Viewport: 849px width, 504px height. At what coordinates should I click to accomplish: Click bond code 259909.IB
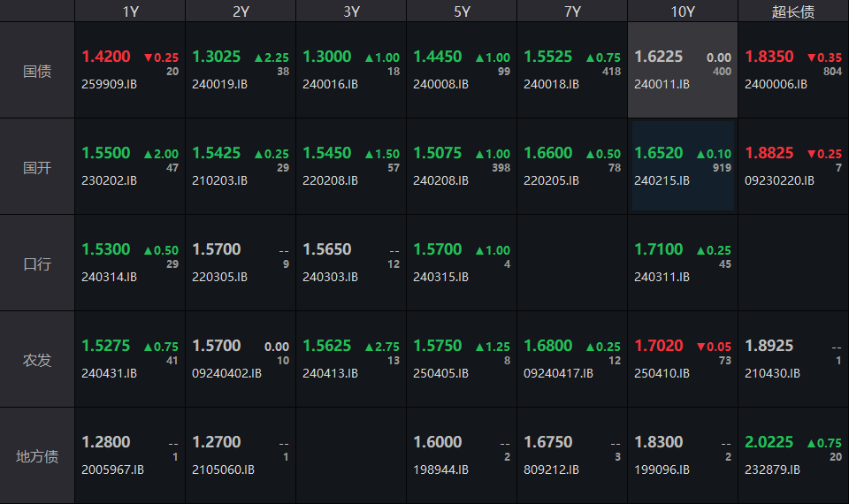pyautogui.click(x=109, y=85)
